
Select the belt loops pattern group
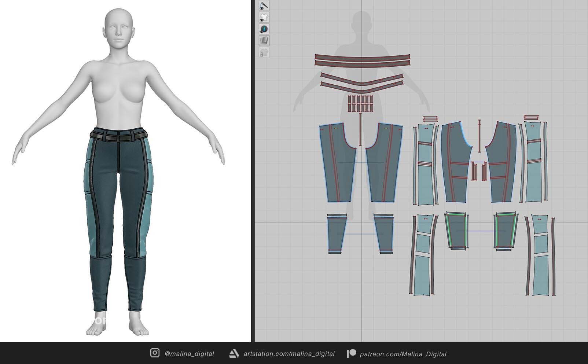(360, 103)
